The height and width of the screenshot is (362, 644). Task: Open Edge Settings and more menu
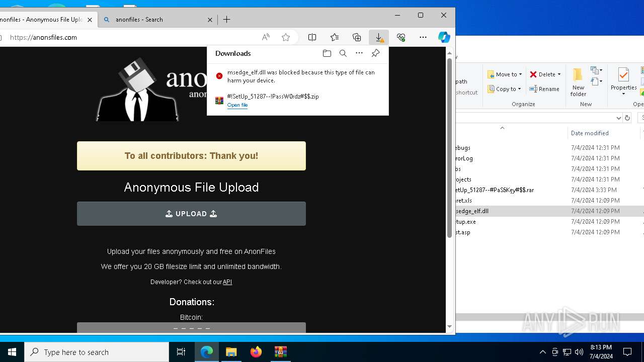click(x=423, y=37)
